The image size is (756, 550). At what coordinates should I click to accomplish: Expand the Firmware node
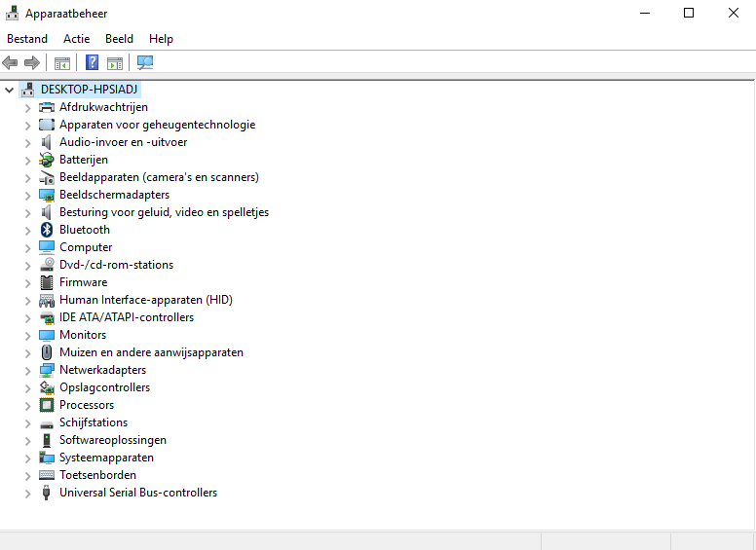click(x=28, y=283)
